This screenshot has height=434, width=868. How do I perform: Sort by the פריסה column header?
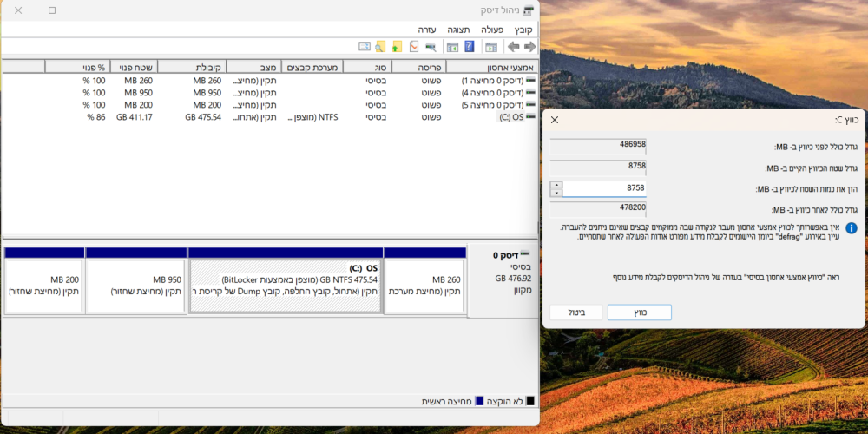pyautogui.click(x=418, y=67)
